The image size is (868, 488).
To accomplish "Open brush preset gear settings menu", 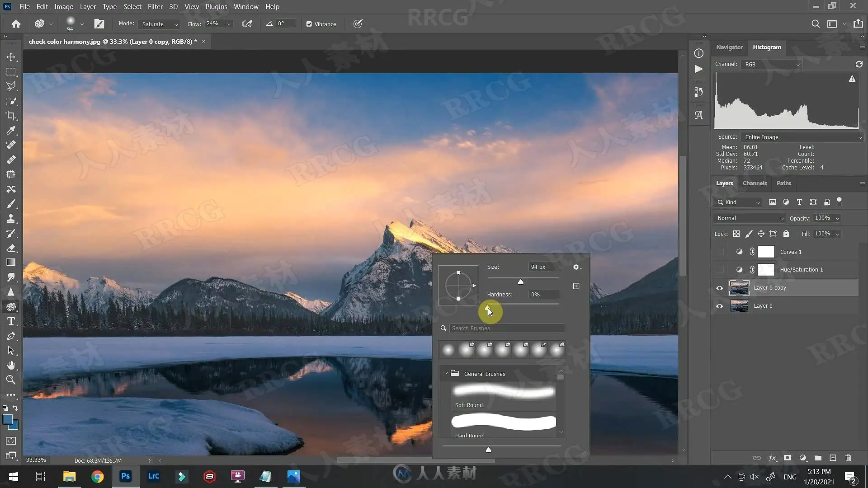I will click(x=577, y=267).
